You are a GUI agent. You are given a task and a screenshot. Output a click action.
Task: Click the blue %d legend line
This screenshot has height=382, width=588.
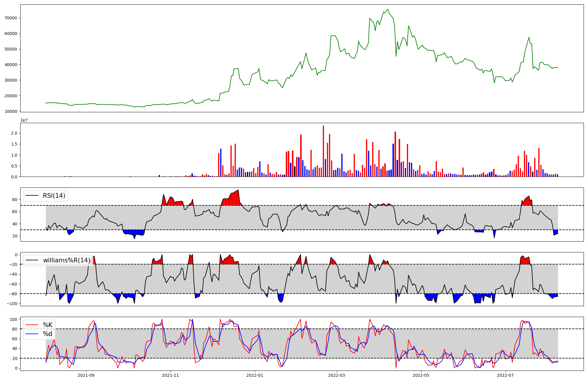point(32,334)
